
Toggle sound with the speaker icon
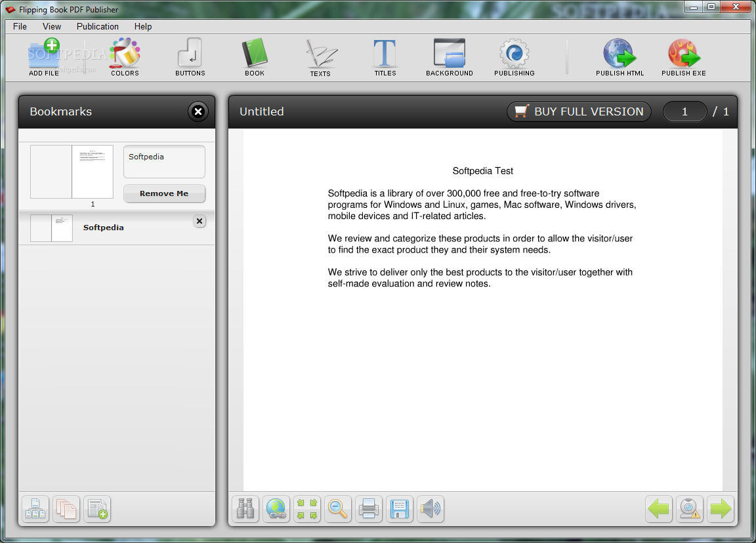tap(430, 509)
